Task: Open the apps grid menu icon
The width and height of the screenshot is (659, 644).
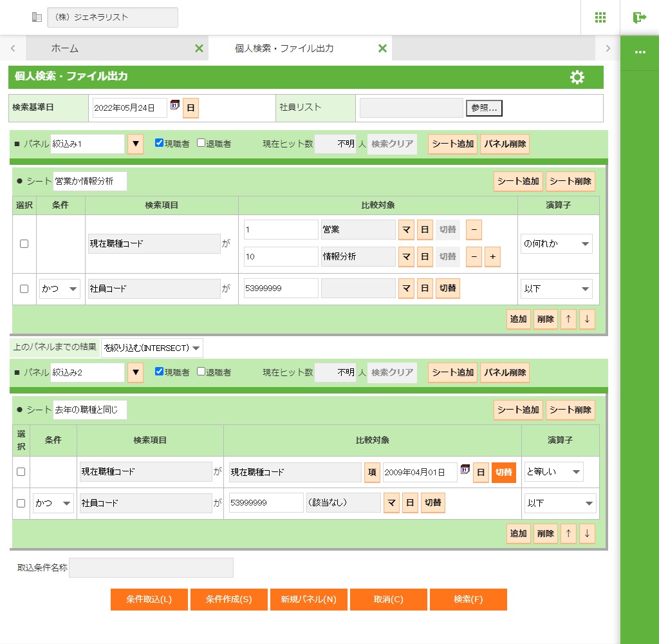Action: (x=600, y=17)
